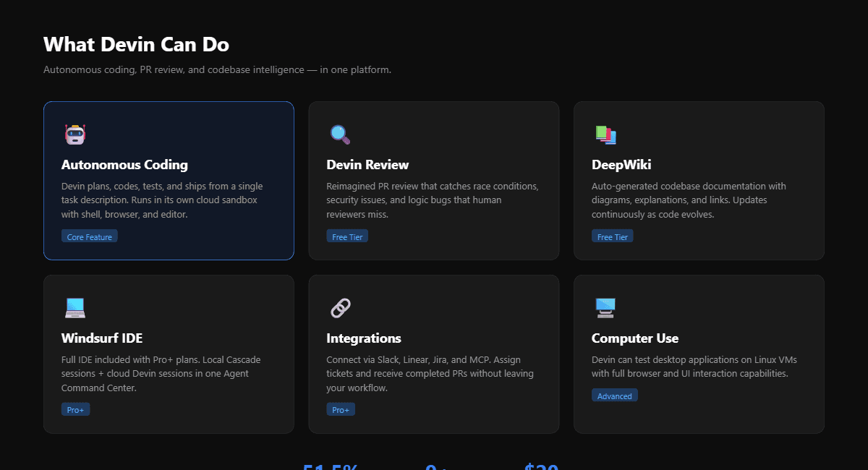Viewport: 868px width, 470px height.
Task: Click the What Devin Can Do heading
Action: point(135,44)
